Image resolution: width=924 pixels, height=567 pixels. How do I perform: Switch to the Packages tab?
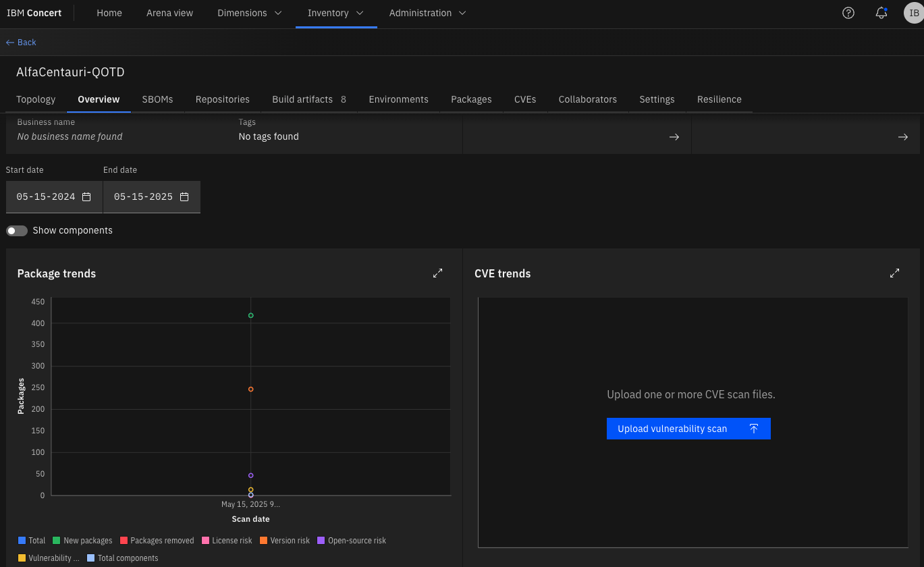[471, 99]
